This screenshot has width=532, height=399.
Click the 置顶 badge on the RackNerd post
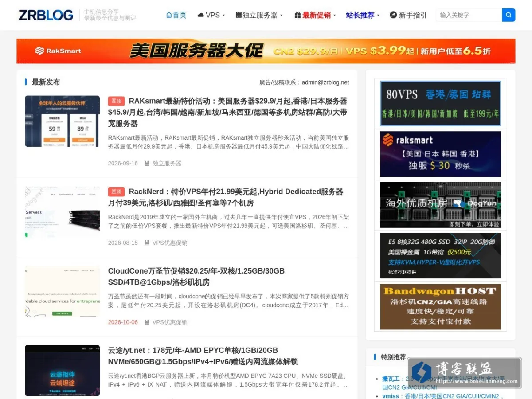(x=116, y=192)
